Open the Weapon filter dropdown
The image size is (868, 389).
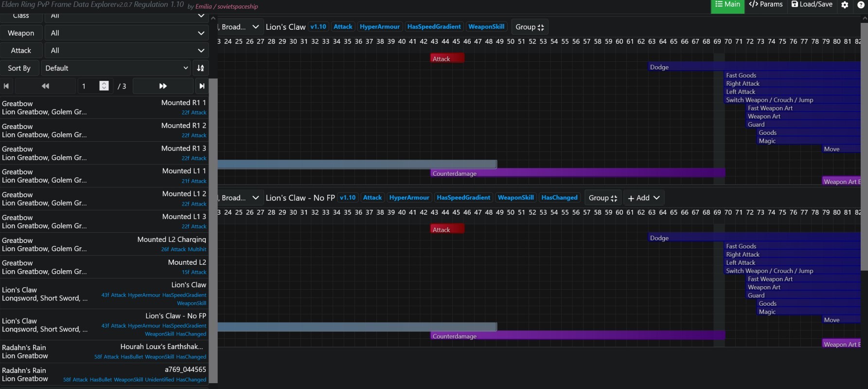tap(126, 33)
